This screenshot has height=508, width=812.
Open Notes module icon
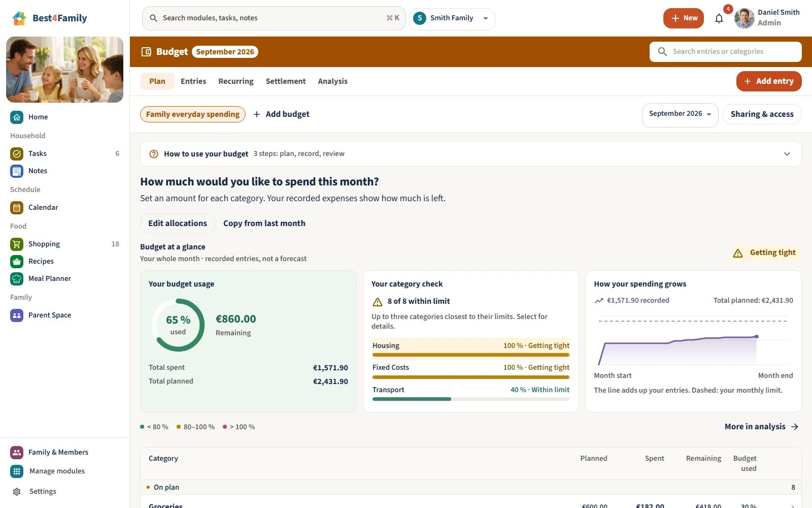tap(17, 171)
